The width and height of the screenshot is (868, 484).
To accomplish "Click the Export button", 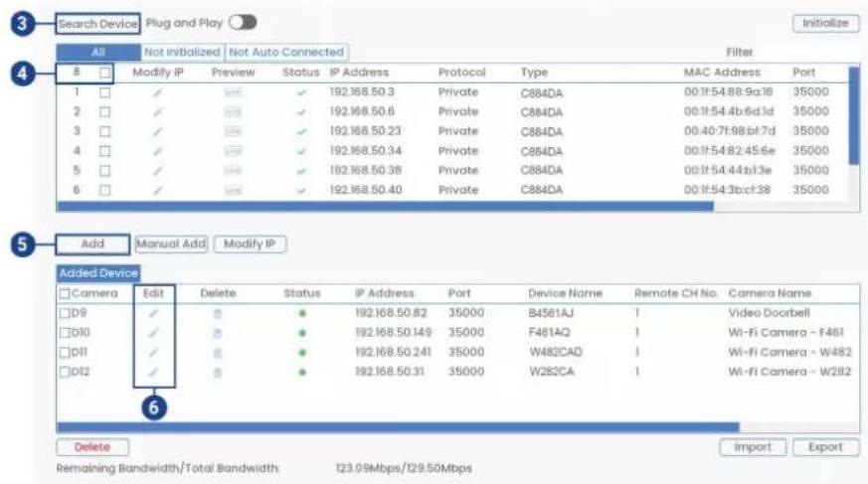I will point(825,447).
